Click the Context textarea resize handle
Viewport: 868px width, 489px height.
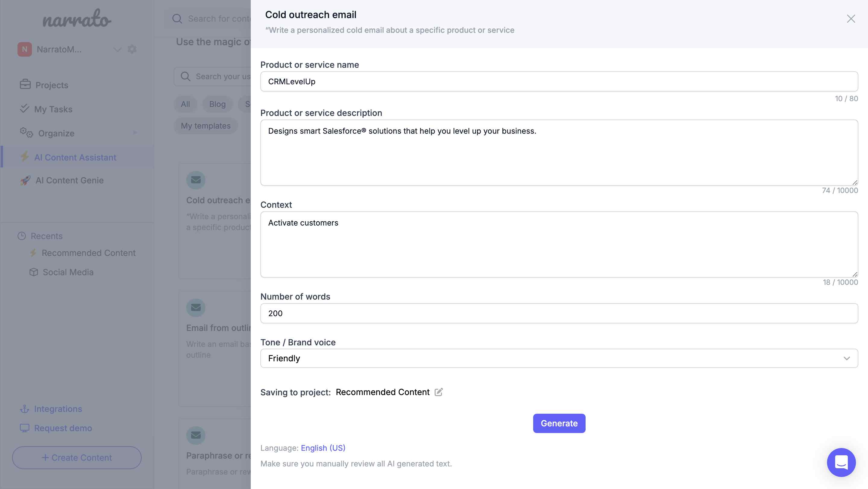[855, 274]
